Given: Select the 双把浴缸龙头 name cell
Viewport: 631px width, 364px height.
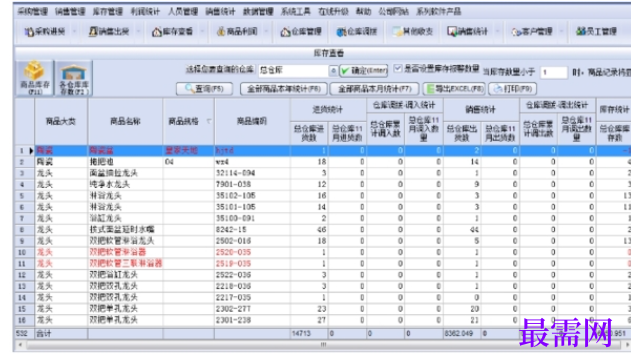Looking at the screenshot, I should [125, 275].
